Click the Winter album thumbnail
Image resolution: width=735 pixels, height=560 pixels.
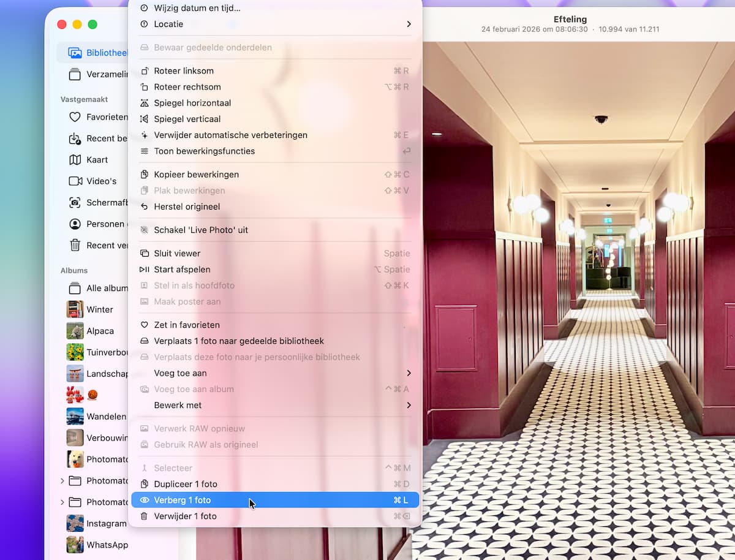coord(75,309)
